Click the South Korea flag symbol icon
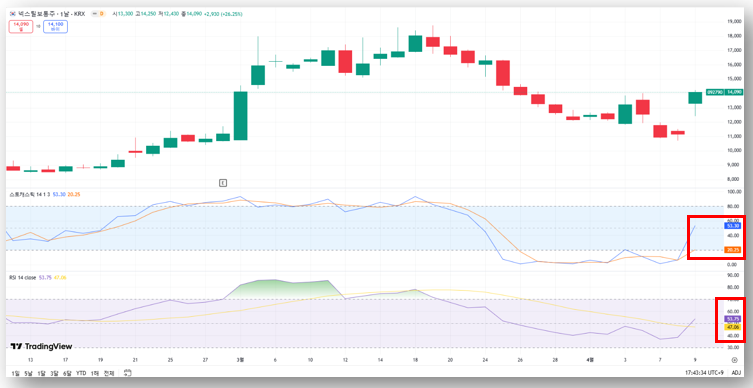Viewport: 753px width, 388px height. click(13, 14)
